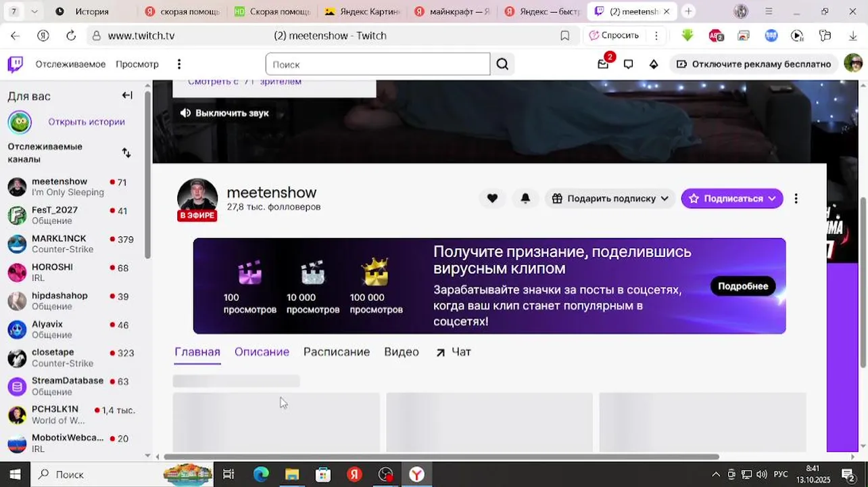Click the Смотреть с зрителем link

pos(245,82)
